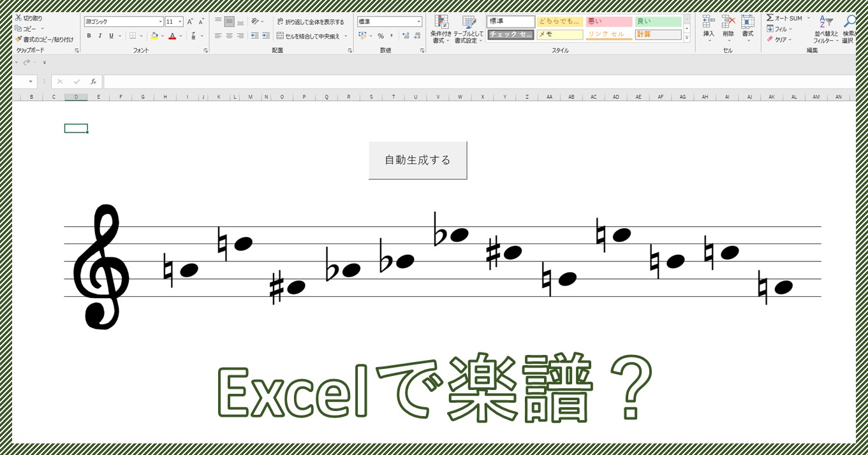Expand the セルを結合して中央揃え dropdown arrow
The height and width of the screenshot is (455, 868).
(x=346, y=36)
